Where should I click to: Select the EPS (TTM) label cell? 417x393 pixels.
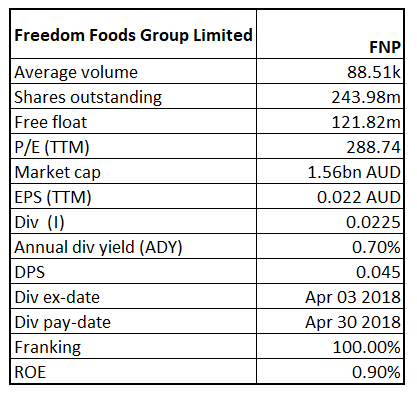(x=133, y=196)
